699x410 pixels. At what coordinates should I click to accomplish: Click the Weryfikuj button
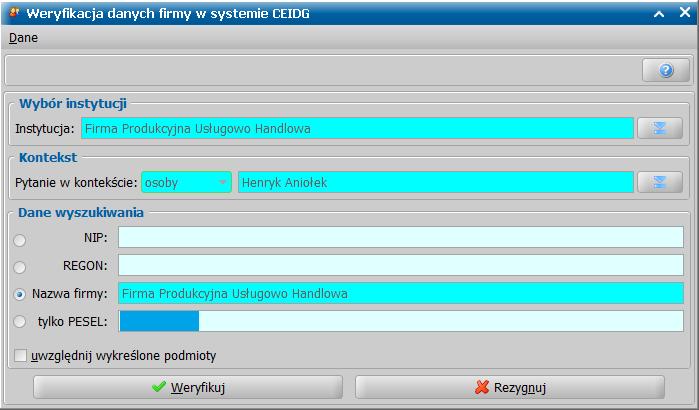[x=188, y=387]
